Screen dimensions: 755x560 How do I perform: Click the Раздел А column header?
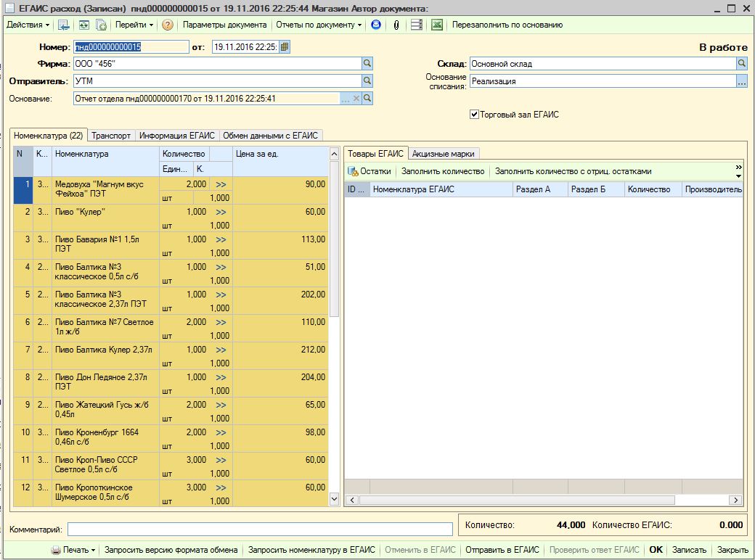click(540, 189)
